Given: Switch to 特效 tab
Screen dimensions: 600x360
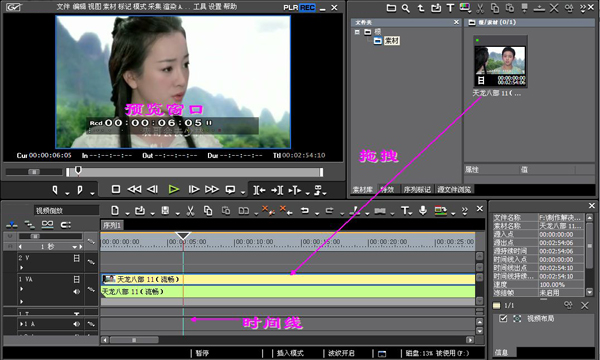Looking at the screenshot, I should [x=388, y=189].
